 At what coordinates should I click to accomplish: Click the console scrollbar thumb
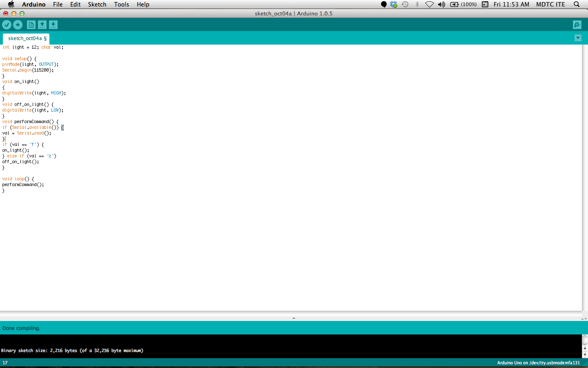click(585, 340)
